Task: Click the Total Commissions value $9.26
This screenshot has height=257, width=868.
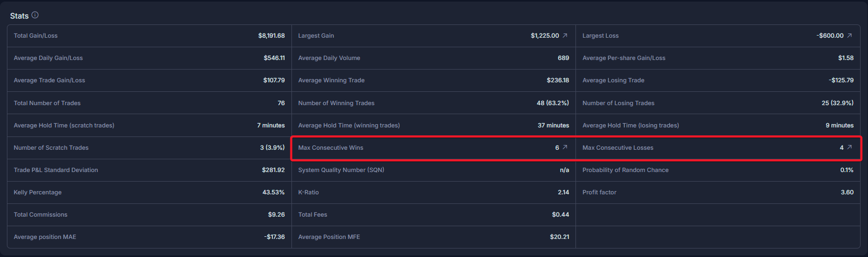Action: pyautogui.click(x=276, y=215)
